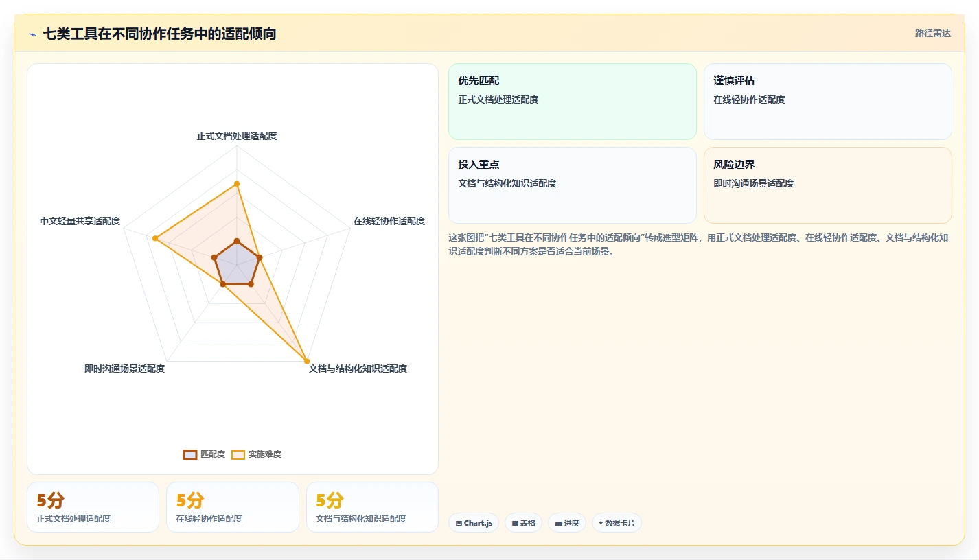Open the 谨慎评估 card
Viewport: 979px width, 560px height.
coord(828,102)
